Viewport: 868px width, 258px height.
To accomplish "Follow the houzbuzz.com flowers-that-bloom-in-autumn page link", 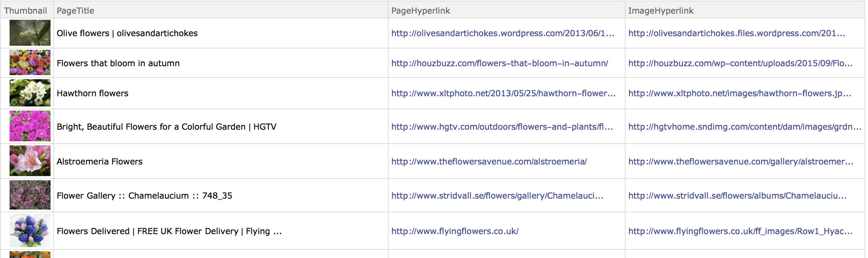I will click(500, 63).
